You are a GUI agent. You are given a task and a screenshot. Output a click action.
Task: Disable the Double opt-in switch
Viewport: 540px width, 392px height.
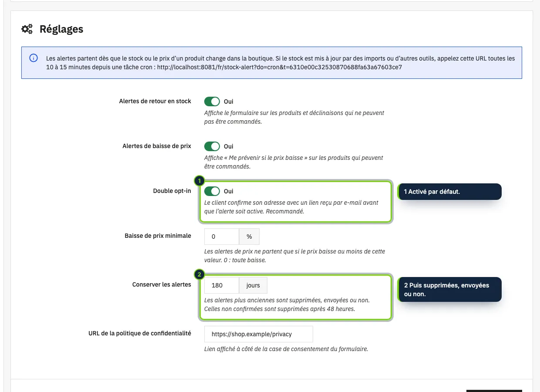tap(212, 191)
